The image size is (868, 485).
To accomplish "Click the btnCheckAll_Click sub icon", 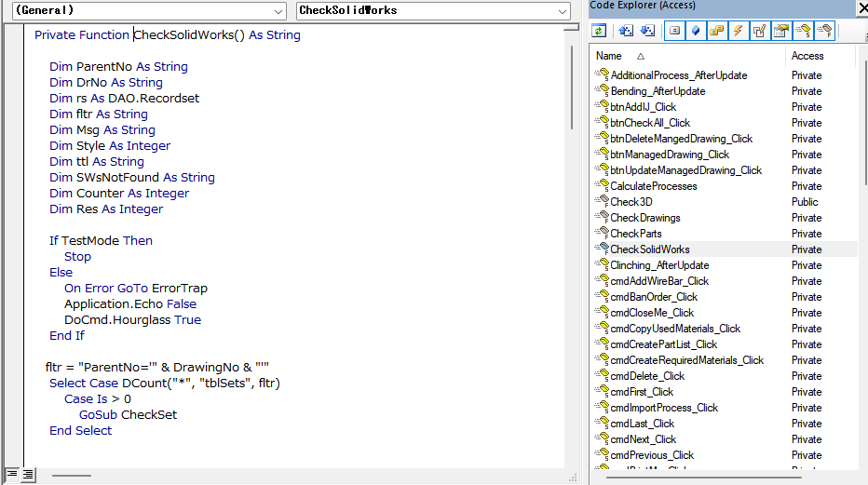I will coord(602,122).
